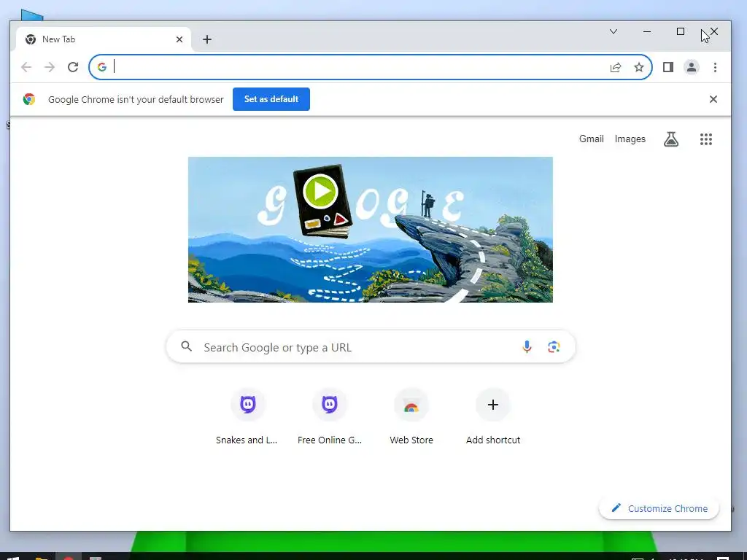The image size is (747, 560).
Task: Open the Google apps grid
Action: 705,139
